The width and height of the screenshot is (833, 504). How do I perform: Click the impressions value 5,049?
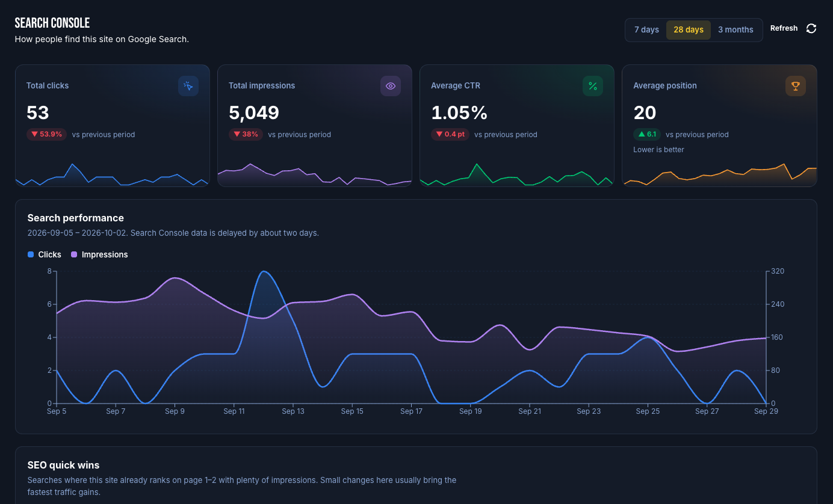(x=254, y=113)
